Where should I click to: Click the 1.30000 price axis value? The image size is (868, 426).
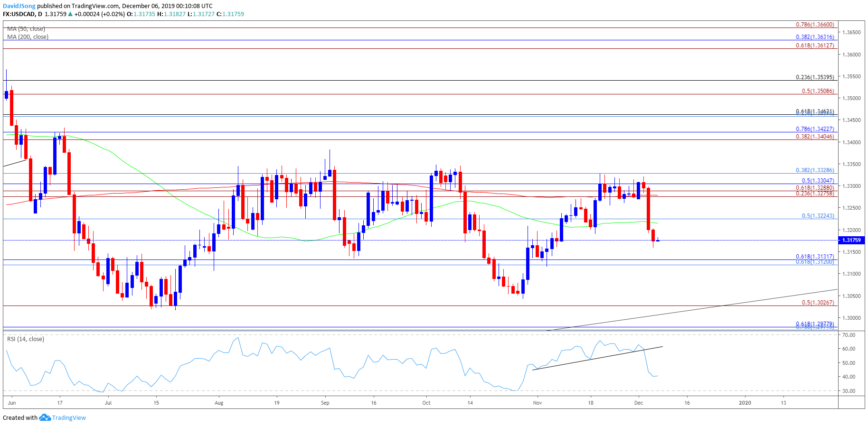[x=851, y=318]
